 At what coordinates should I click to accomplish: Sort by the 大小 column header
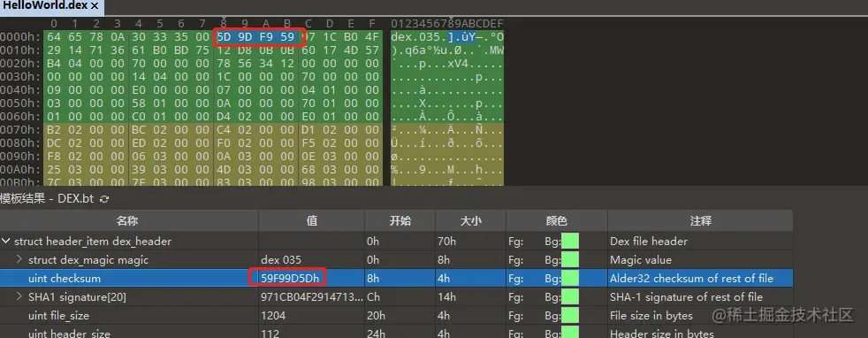point(470,221)
